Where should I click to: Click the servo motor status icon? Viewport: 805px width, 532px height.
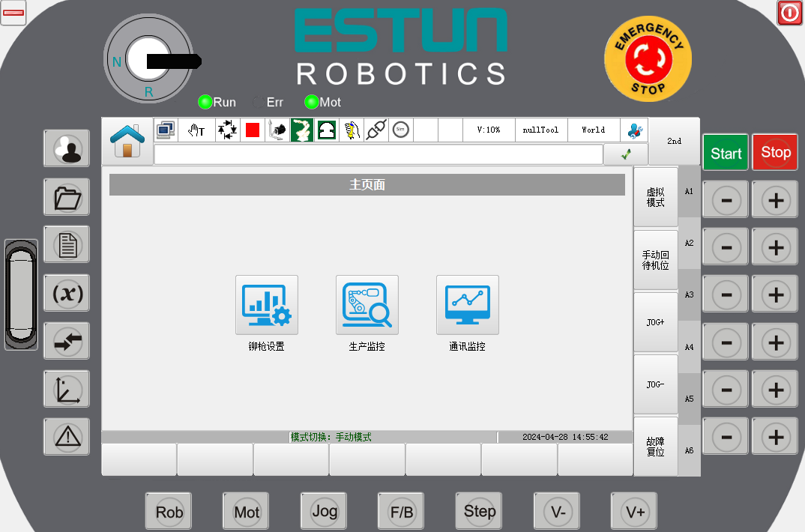(277, 130)
